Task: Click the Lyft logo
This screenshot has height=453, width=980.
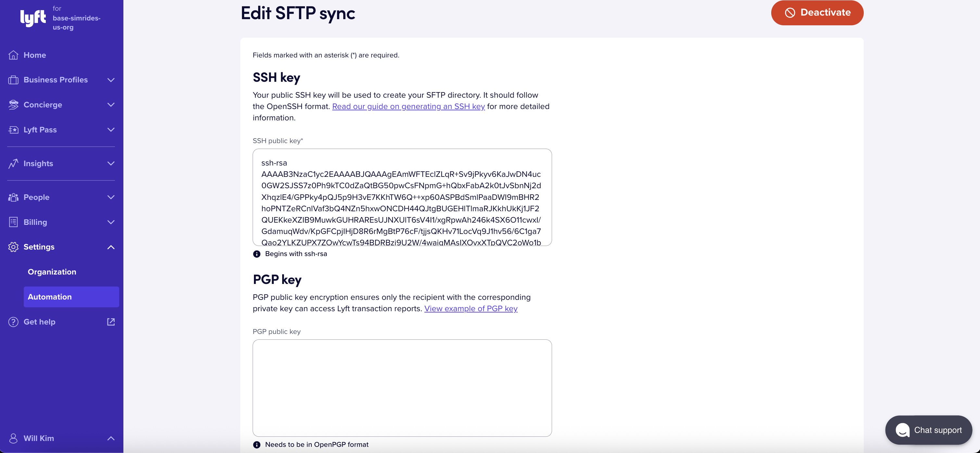Action: [33, 18]
